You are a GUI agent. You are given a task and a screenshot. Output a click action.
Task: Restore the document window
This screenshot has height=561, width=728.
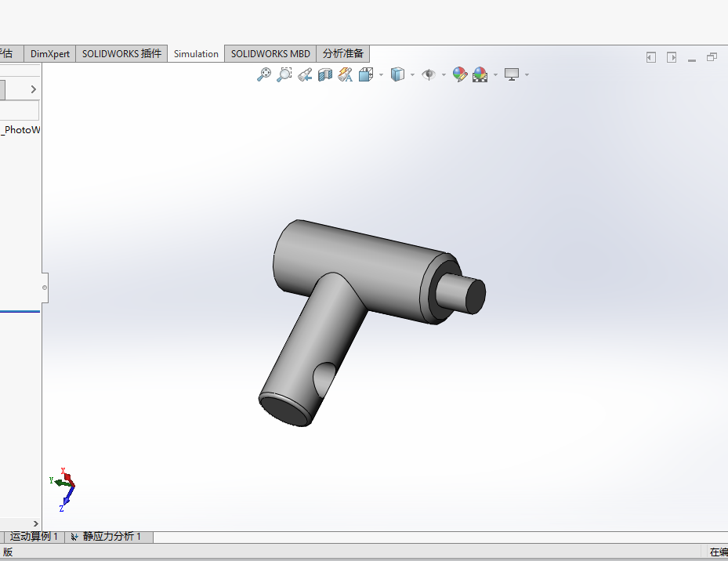pyautogui.click(x=712, y=57)
